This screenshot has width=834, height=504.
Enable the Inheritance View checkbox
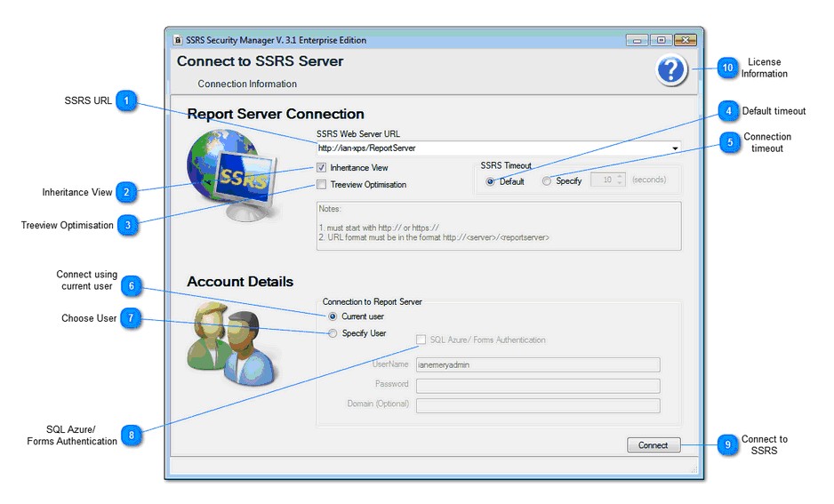click(321, 167)
